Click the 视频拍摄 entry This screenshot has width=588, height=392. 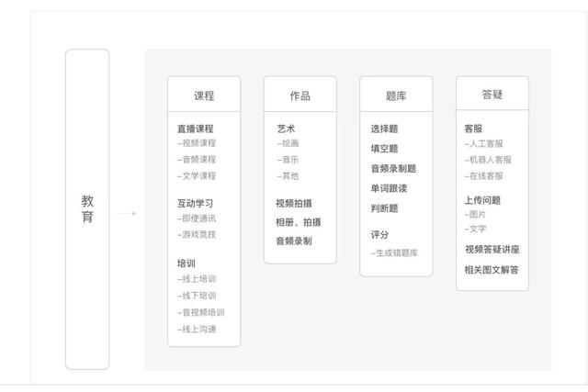pos(294,204)
